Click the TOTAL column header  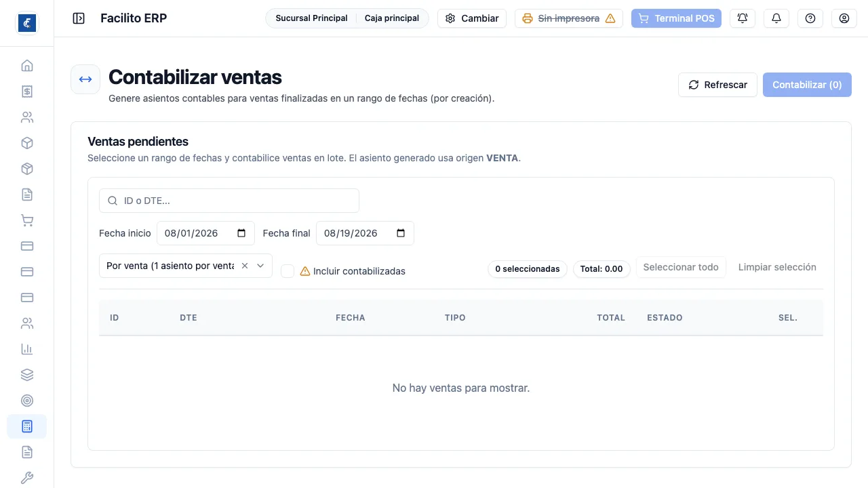(611, 317)
